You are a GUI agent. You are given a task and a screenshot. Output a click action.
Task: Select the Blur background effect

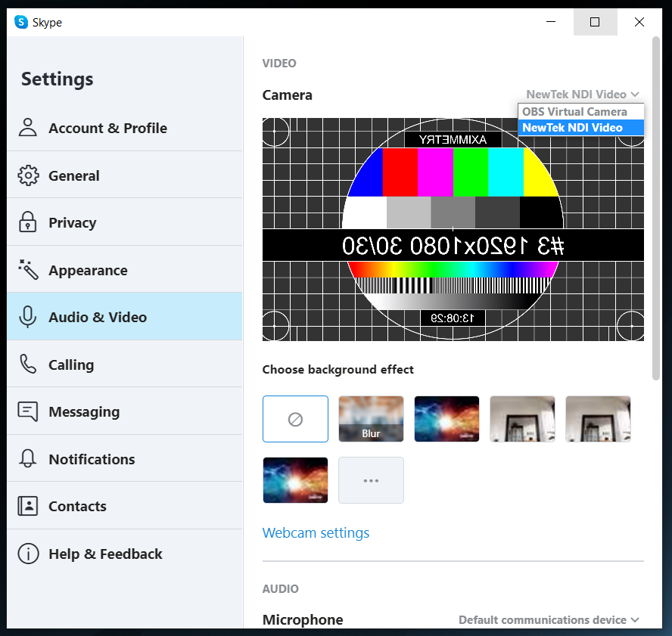371,419
